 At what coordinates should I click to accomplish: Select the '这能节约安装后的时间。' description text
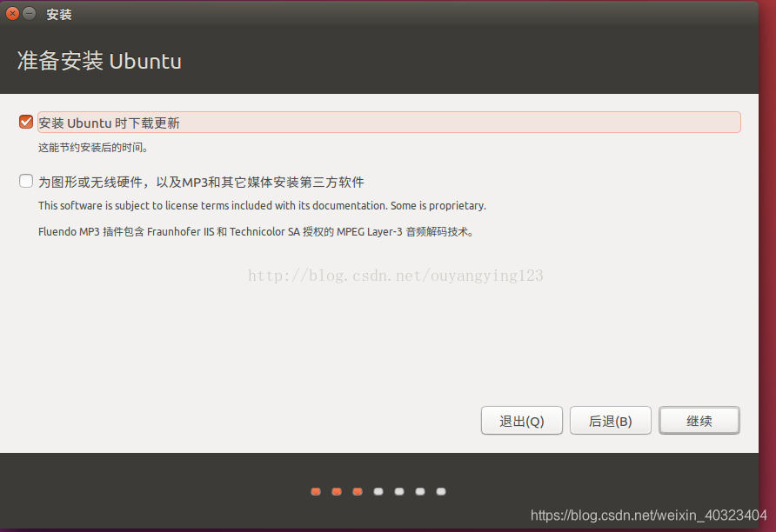[93, 147]
